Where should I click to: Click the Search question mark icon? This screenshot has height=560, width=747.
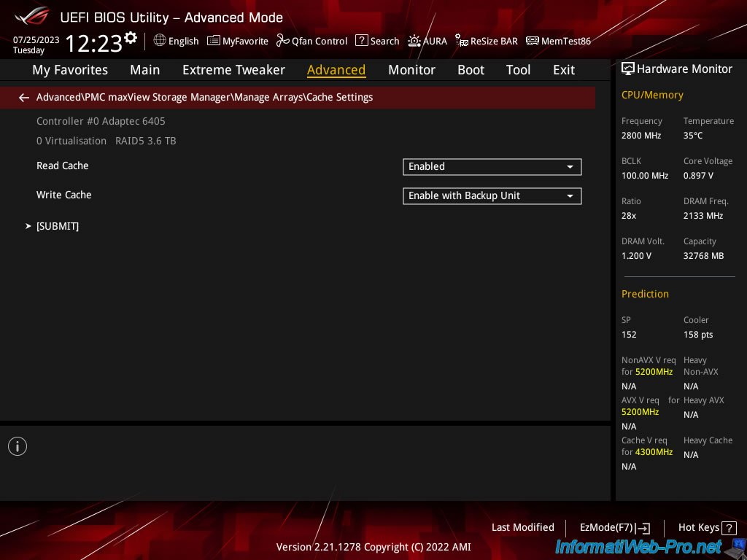362,41
